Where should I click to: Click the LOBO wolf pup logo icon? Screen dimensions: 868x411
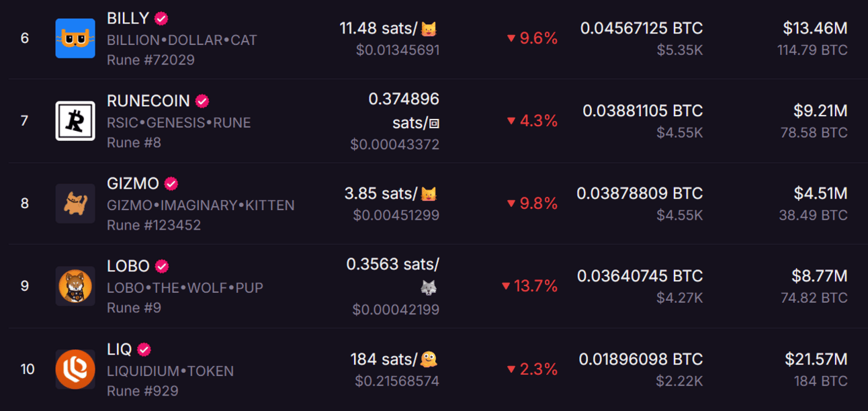(75, 286)
